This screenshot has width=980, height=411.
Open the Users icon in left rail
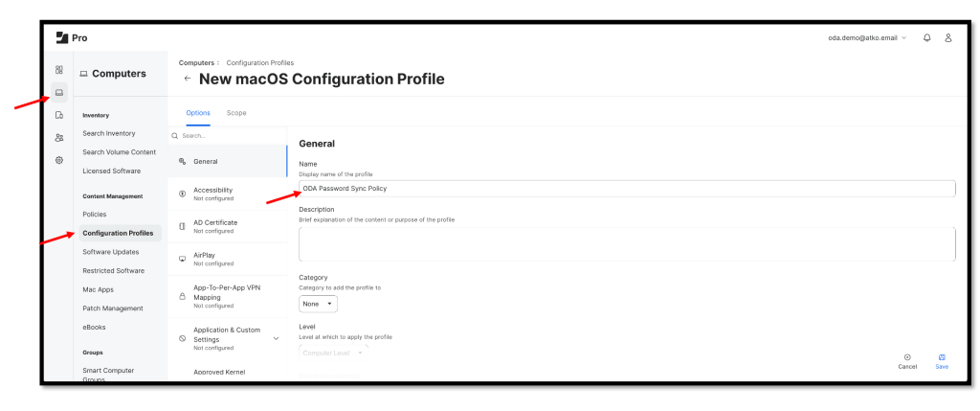[58, 138]
